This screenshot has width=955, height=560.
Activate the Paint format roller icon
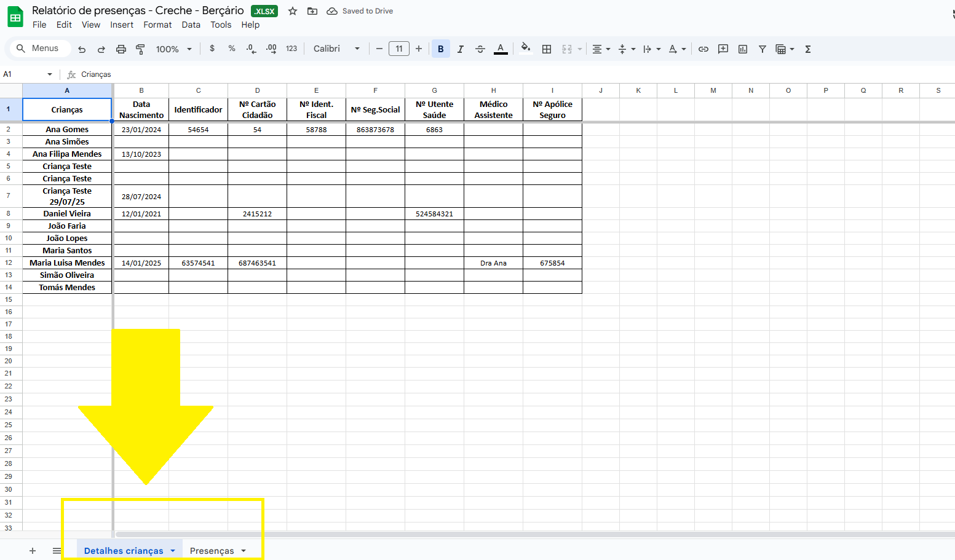click(140, 49)
